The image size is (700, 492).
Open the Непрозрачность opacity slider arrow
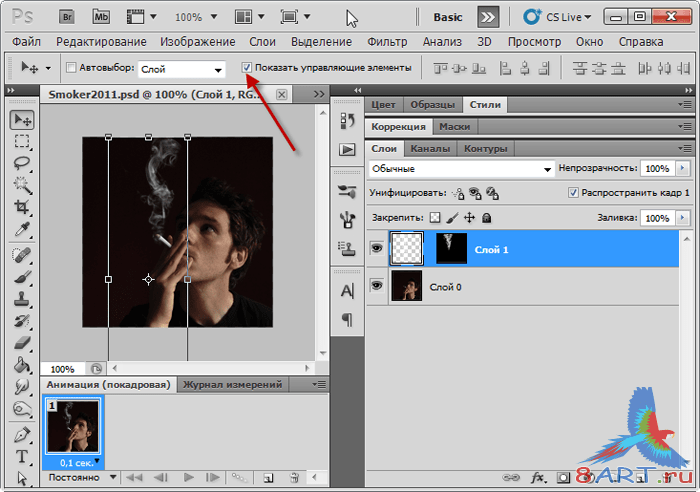683,169
